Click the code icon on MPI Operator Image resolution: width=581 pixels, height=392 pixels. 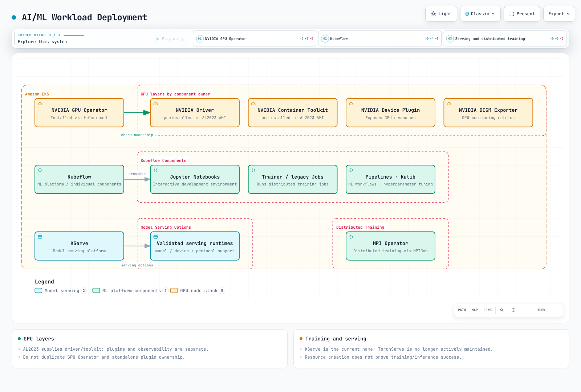[x=351, y=237]
